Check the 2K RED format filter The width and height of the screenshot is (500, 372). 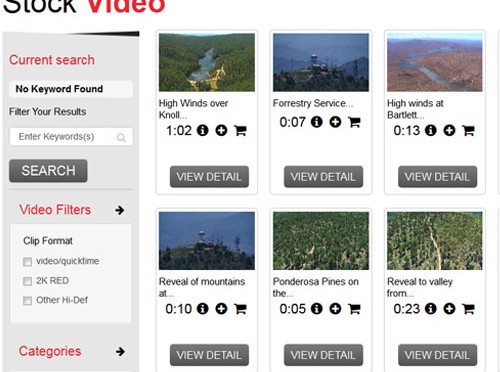[27, 281]
